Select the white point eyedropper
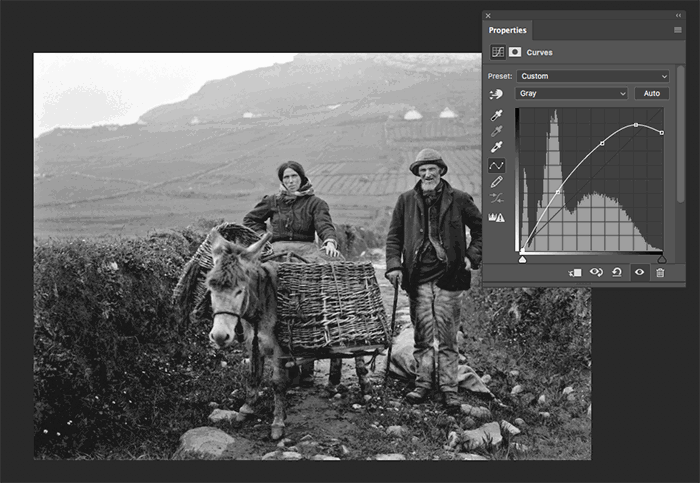700x483 pixels. coord(496,147)
